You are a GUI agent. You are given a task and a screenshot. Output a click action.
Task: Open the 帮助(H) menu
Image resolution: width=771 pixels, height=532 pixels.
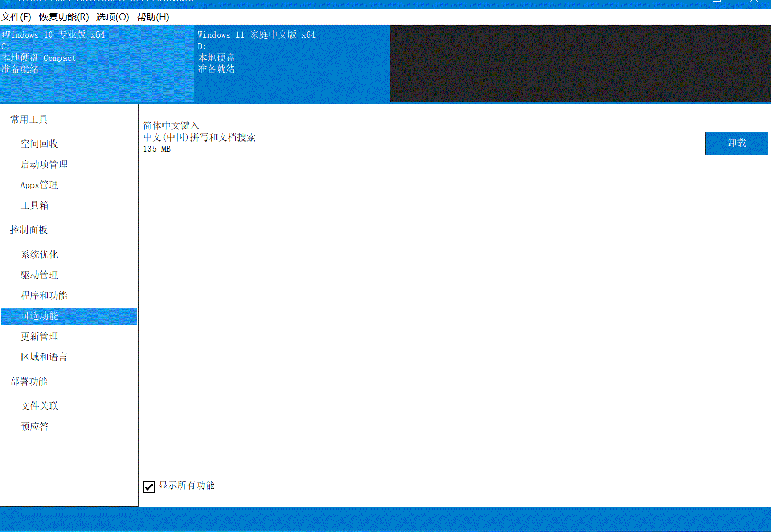[153, 17]
